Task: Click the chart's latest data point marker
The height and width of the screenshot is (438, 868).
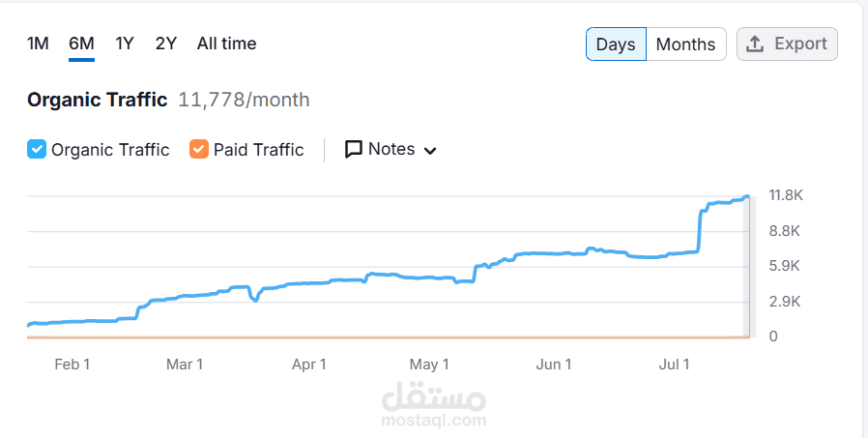Action: coord(746,197)
